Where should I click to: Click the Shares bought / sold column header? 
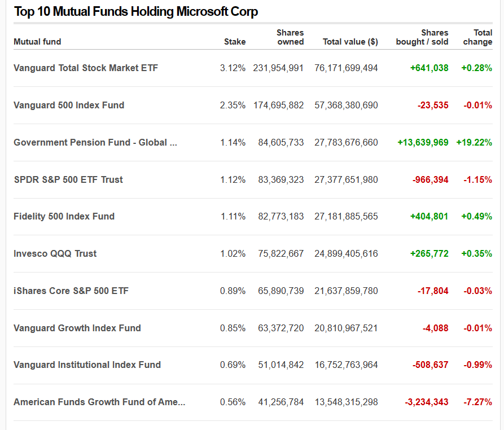tap(422, 37)
